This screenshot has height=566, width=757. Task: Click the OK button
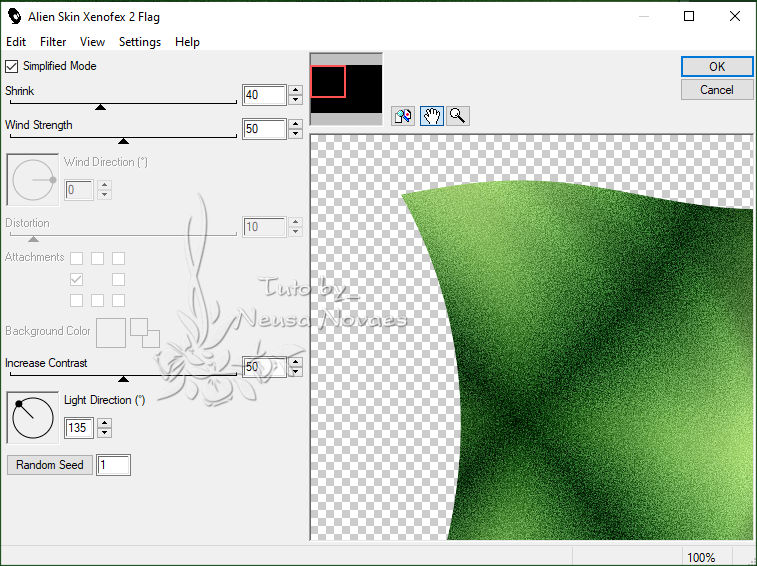pos(717,67)
